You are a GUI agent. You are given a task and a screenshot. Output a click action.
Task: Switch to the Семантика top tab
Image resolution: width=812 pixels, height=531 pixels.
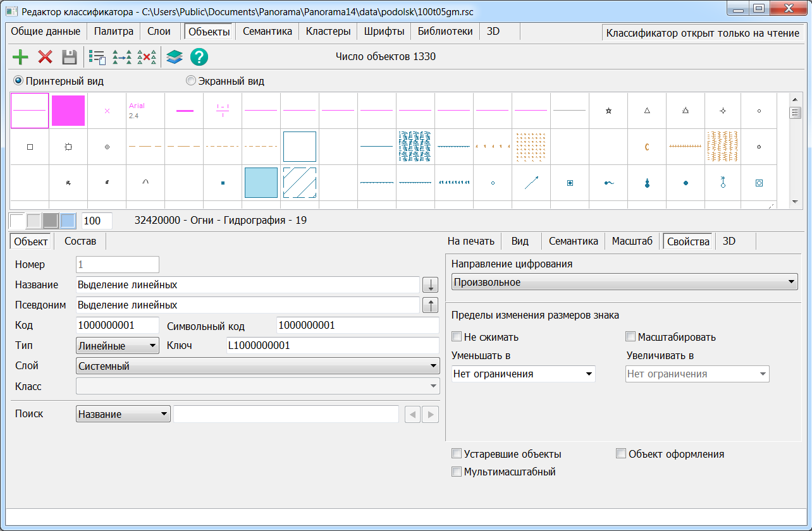coord(267,31)
